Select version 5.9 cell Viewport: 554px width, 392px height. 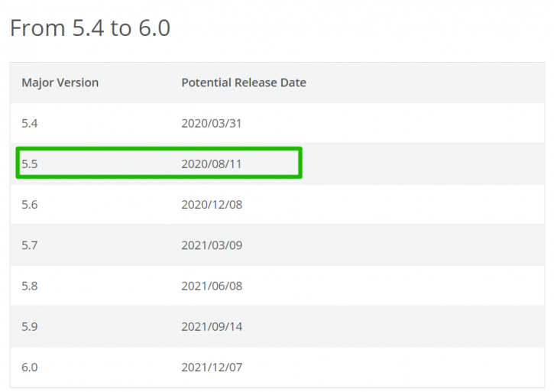click(x=30, y=326)
